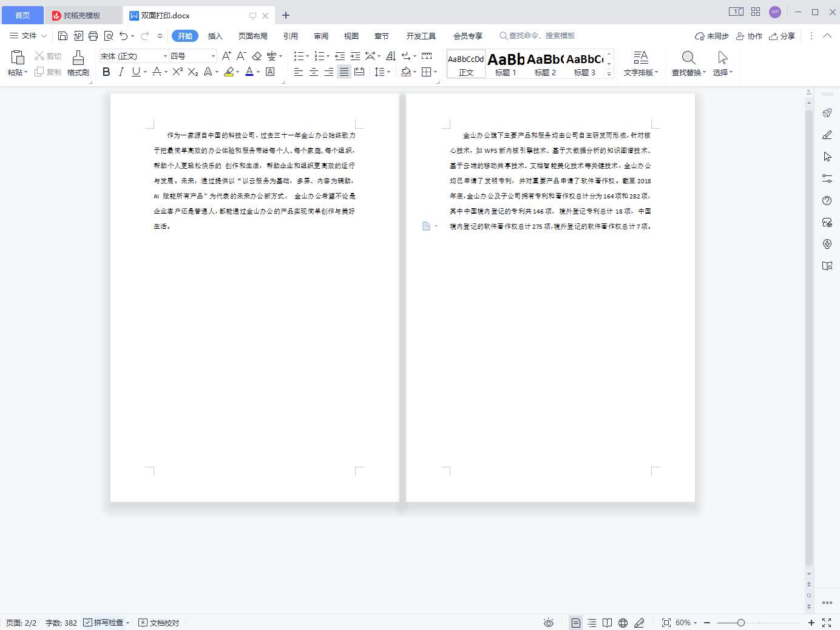840x630 pixels.
Task: Open the line spacing dropdown
Action: pyautogui.click(x=382, y=72)
